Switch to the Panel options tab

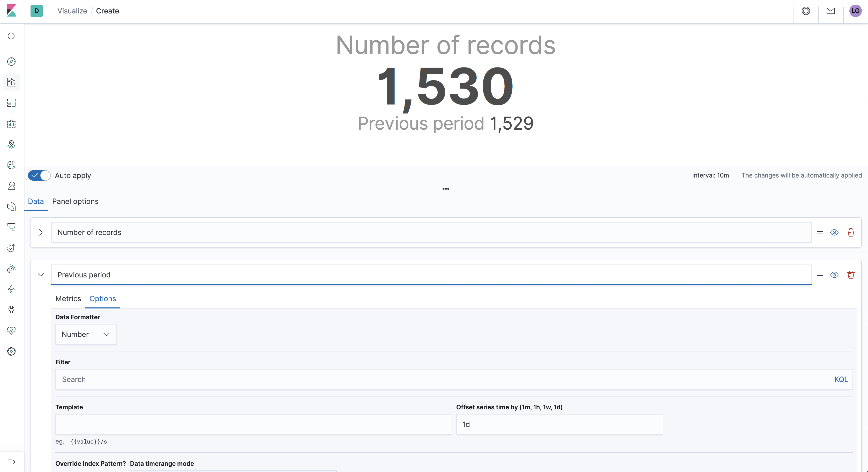click(75, 201)
